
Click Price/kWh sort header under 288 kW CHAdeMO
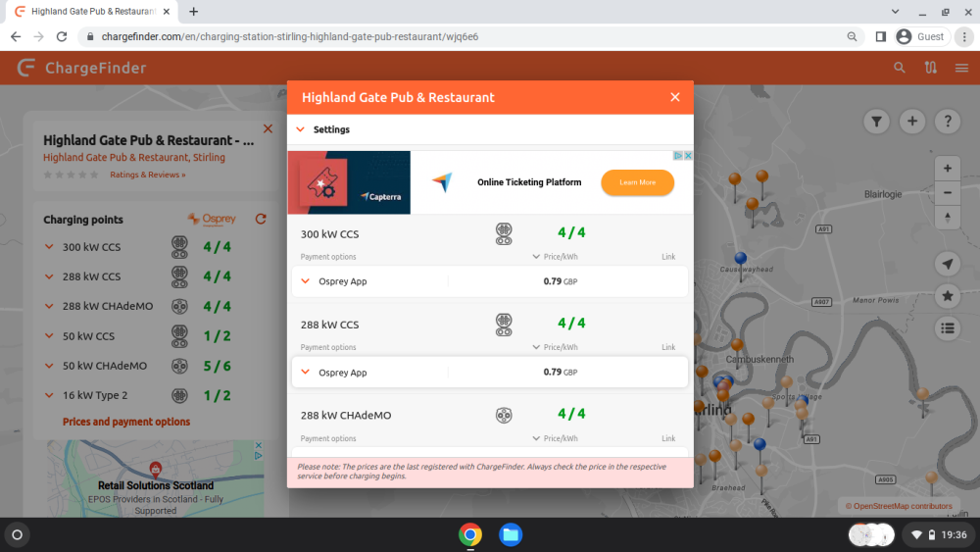[555, 438]
